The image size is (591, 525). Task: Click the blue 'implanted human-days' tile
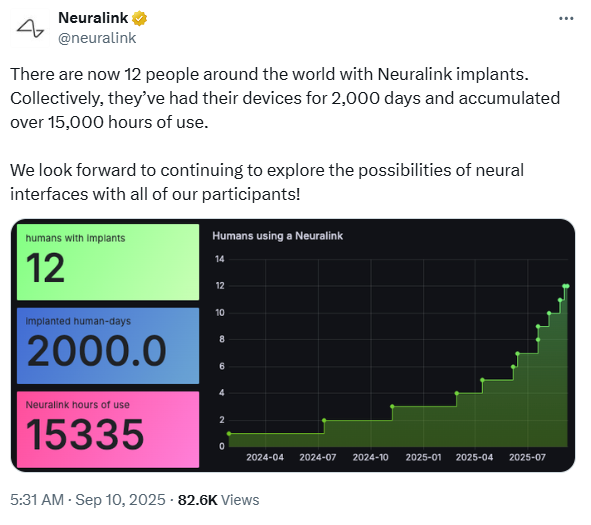click(108, 346)
